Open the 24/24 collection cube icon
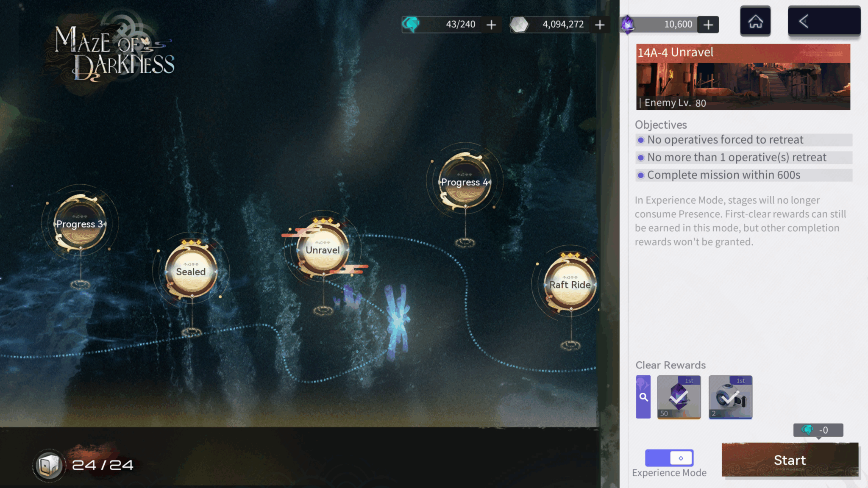This screenshot has width=868, height=488. (49, 465)
